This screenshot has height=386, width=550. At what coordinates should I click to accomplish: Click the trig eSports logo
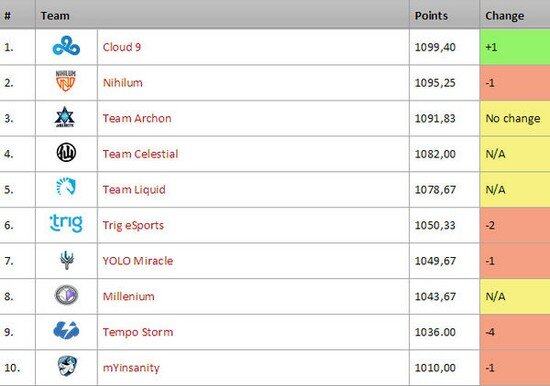pyautogui.click(x=66, y=223)
